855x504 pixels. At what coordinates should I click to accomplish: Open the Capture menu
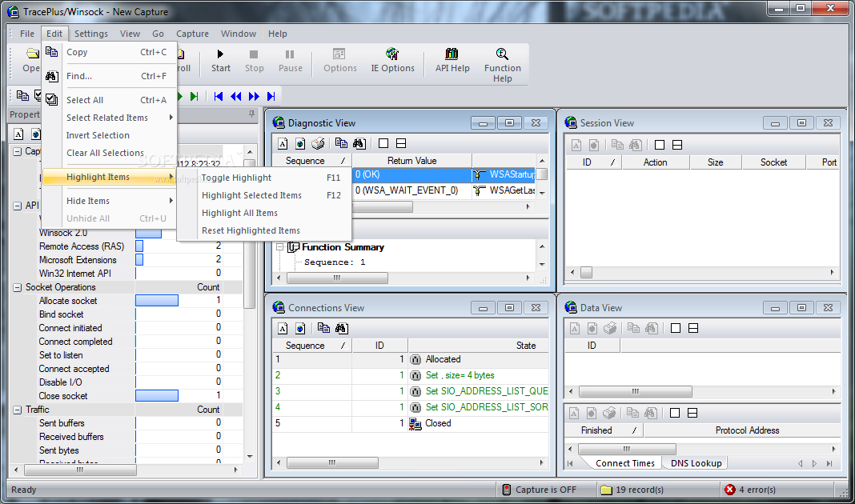tap(192, 34)
